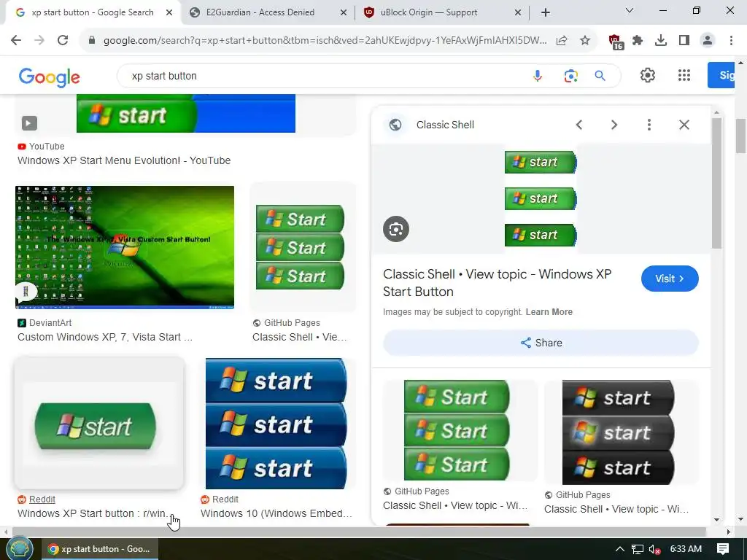The image size is (747, 560).
Task: Open the Reddit green start button image
Action: (99, 424)
